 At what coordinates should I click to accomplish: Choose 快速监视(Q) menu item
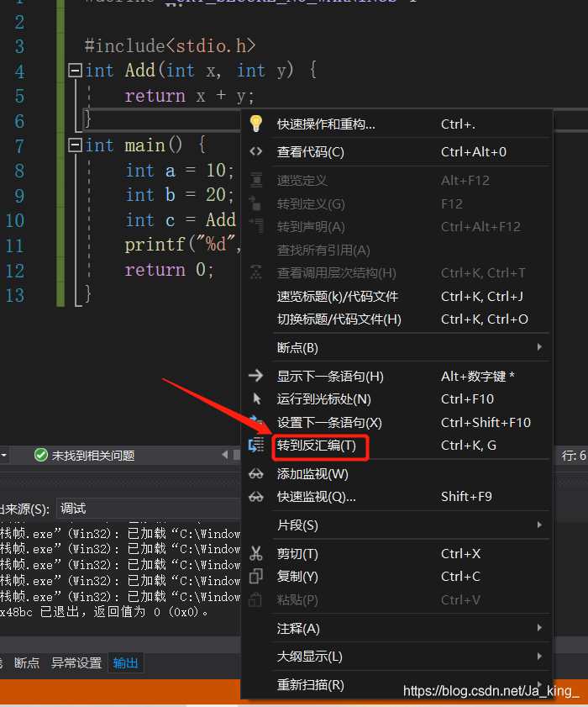tap(396, 497)
